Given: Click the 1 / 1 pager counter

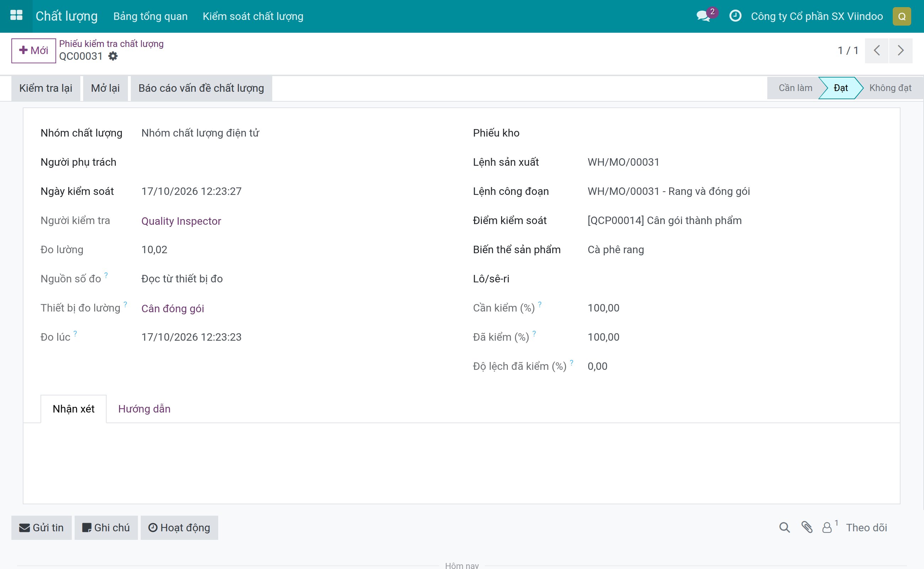Looking at the screenshot, I should click(x=848, y=50).
